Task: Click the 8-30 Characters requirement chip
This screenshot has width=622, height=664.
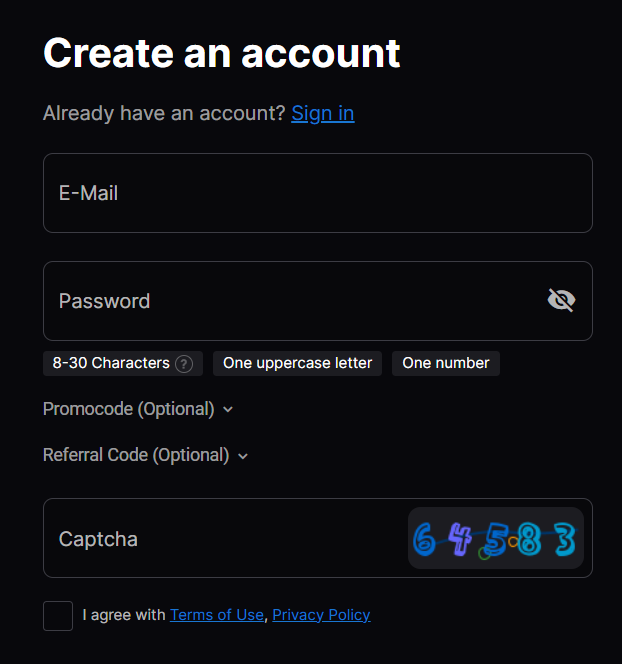Action: click(x=111, y=363)
